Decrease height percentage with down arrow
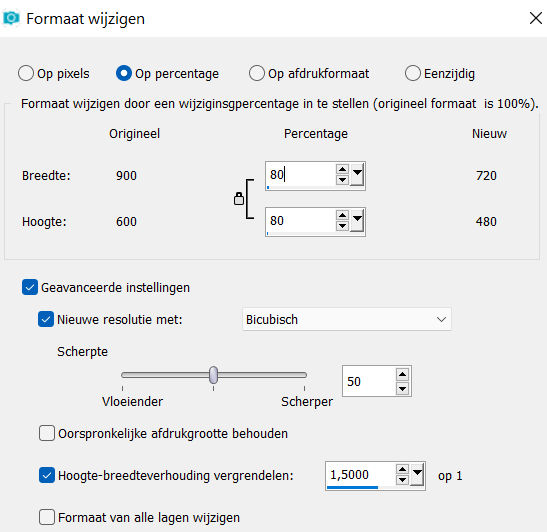This screenshot has height=532, width=547. (x=342, y=226)
